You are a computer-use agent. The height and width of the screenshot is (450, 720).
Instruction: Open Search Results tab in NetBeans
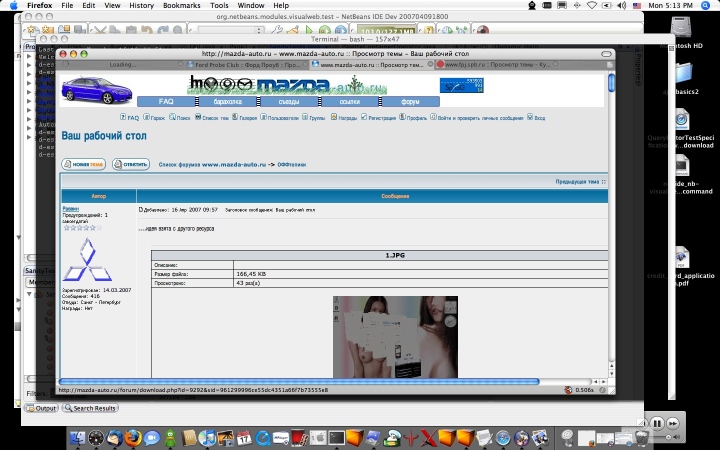(90, 408)
